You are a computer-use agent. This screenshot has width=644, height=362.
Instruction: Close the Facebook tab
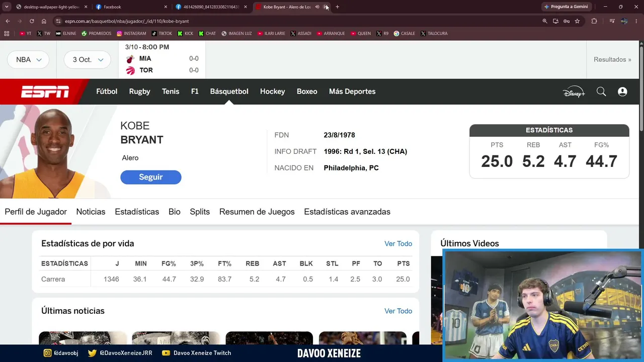[x=166, y=7]
